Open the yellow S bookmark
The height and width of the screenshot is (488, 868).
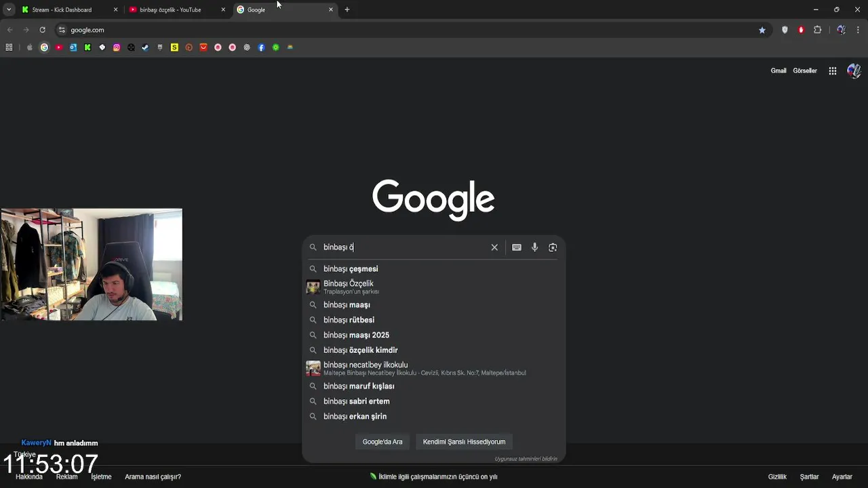click(174, 47)
